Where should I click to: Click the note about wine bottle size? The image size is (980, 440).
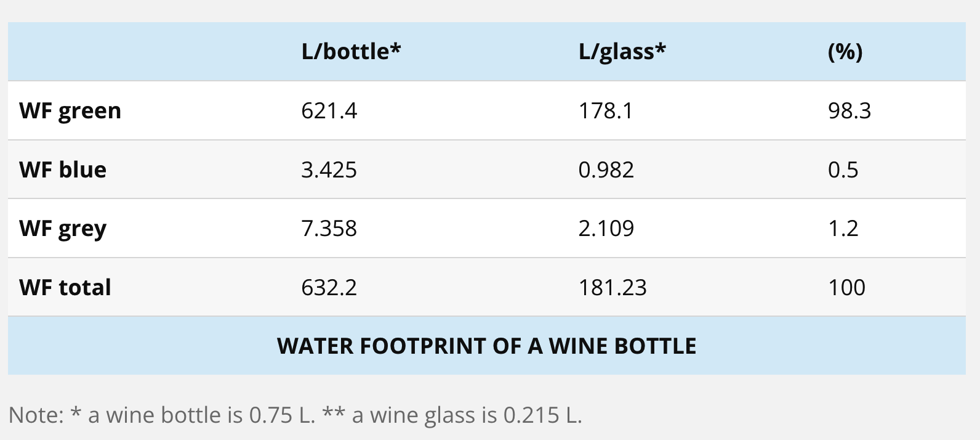click(x=295, y=415)
